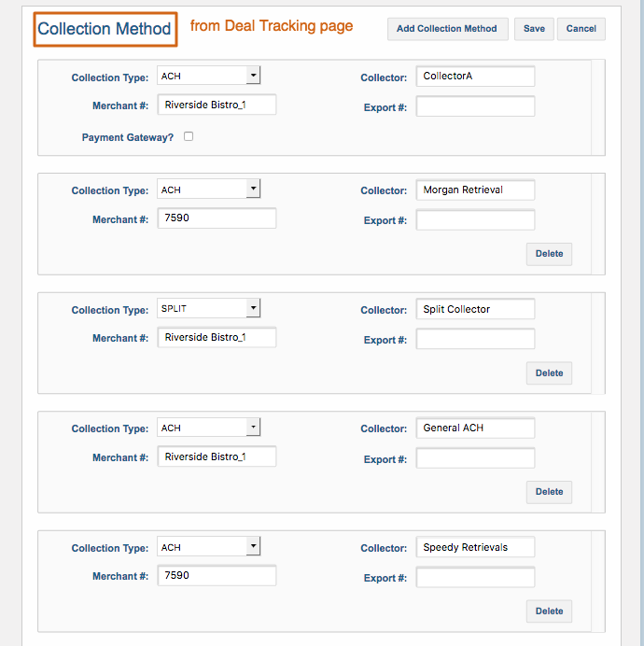Click the CollectorA collector field
Viewport: 644px width, 646px height.
click(475, 77)
